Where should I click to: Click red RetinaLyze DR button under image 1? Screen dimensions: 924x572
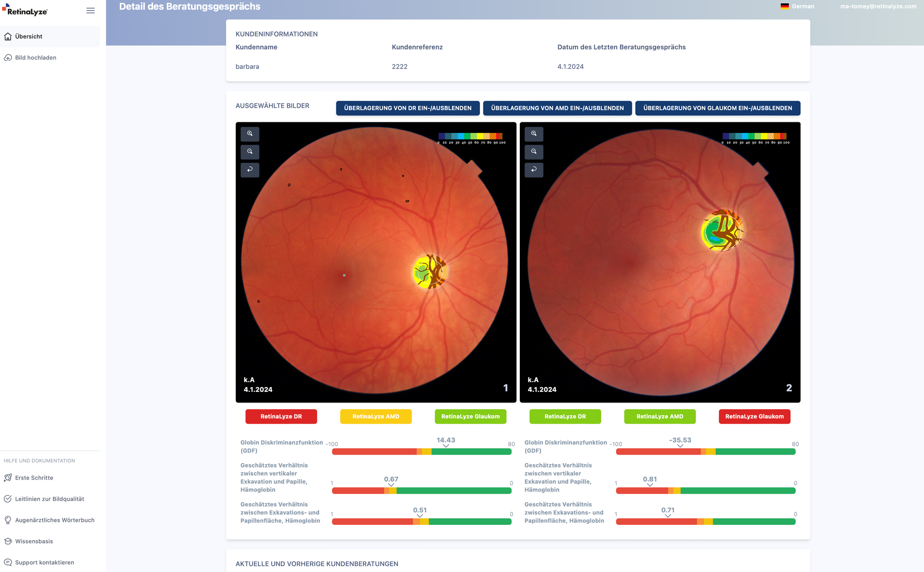tap(281, 416)
